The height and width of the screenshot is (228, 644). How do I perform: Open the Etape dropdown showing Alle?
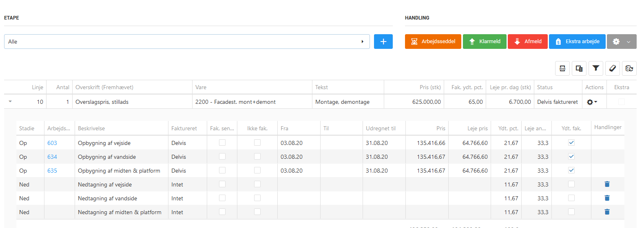pos(187,42)
